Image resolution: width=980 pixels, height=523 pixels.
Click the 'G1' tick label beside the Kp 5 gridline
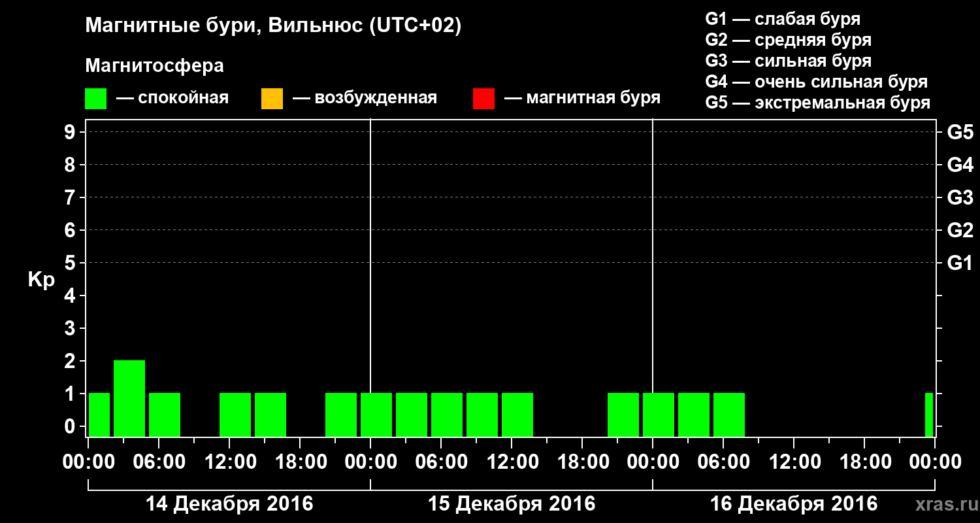(960, 263)
